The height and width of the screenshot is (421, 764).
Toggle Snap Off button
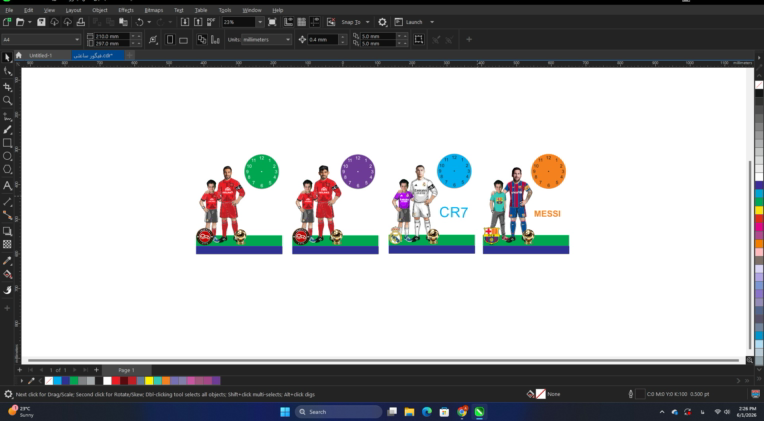pyautogui.click(x=331, y=22)
